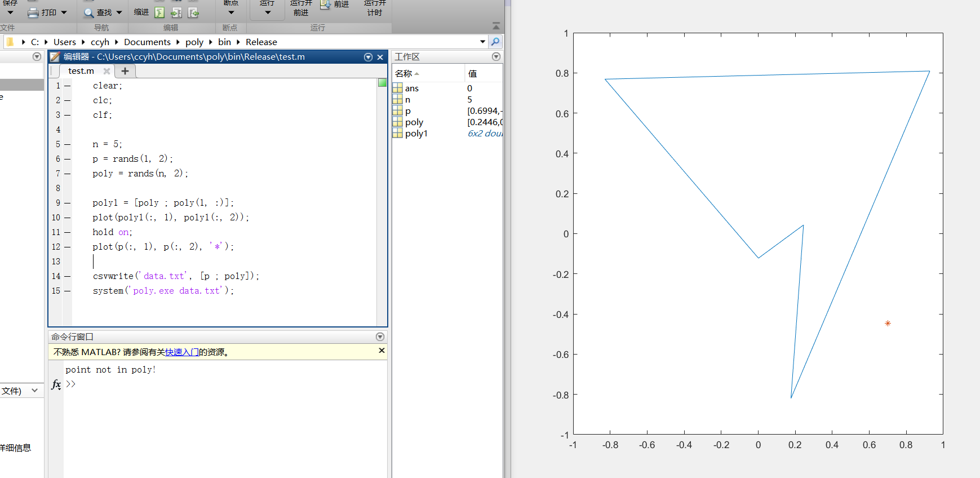Open the address bar history dropdown
The width and height of the screenshot is (980, 478).
click(482, 42)
